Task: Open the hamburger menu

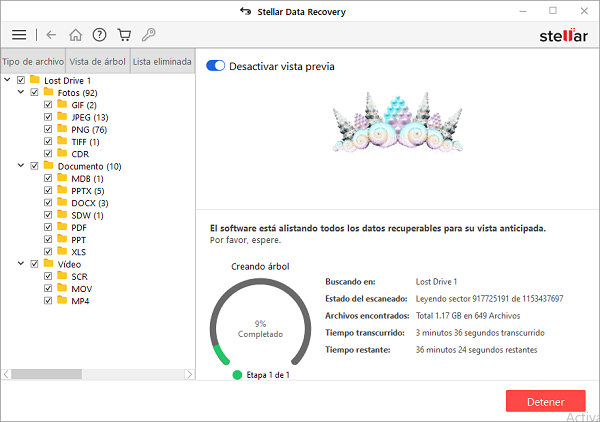Action: [19, 35]
